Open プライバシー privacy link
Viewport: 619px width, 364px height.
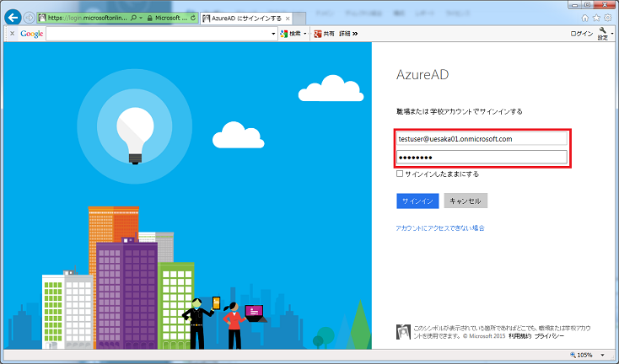coord(549,336)
